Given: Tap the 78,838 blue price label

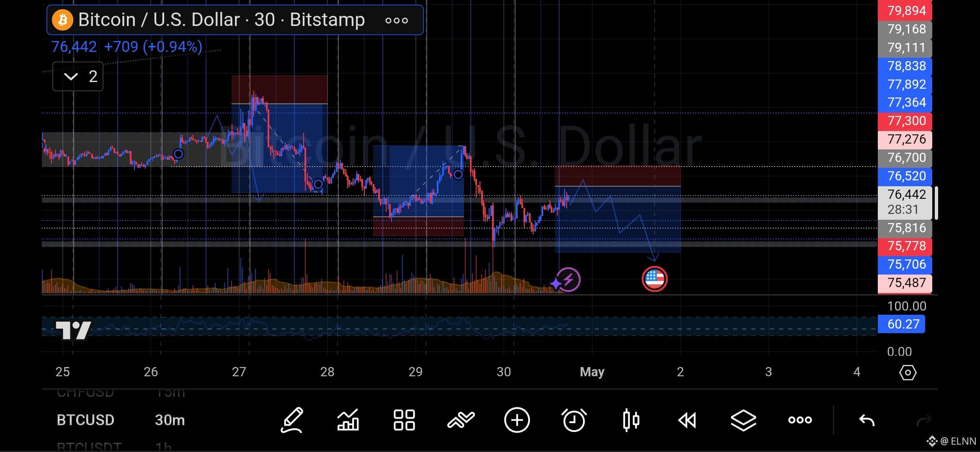Looking at the screenshot, I should (905, 66).
